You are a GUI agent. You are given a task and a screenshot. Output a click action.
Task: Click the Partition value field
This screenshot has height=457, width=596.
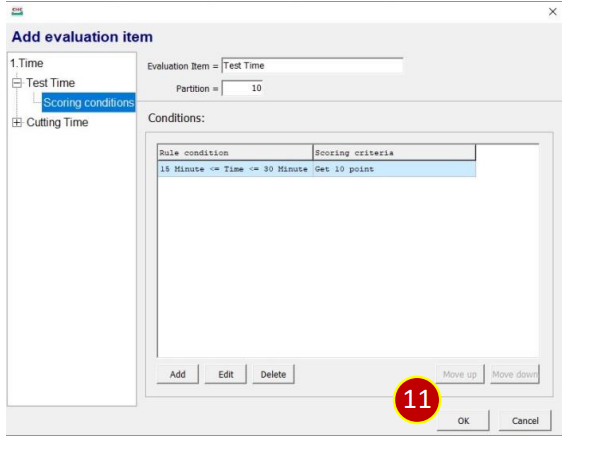point(243,88)
